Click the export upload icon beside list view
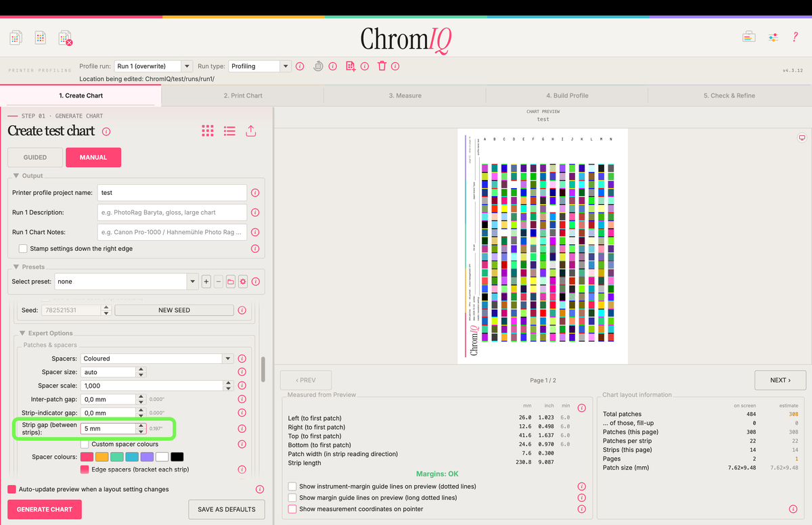This screenshot has width=812, height=525. pos(251,131)
